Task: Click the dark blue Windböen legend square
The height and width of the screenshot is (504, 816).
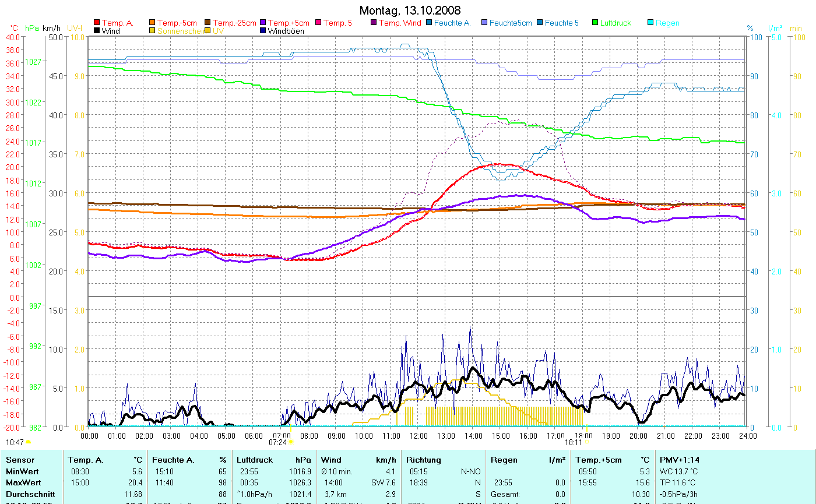Action: pyautogui.click(x=263, y=31)
